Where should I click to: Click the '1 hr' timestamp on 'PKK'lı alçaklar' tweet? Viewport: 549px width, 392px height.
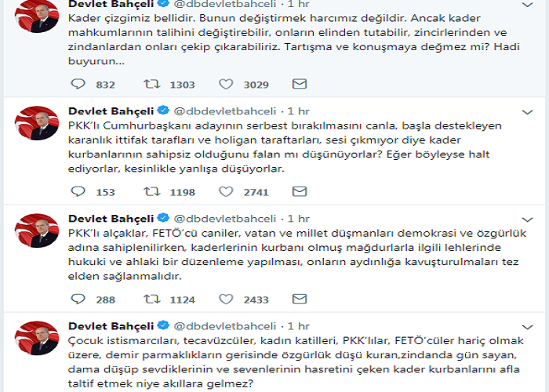(300, 217)
